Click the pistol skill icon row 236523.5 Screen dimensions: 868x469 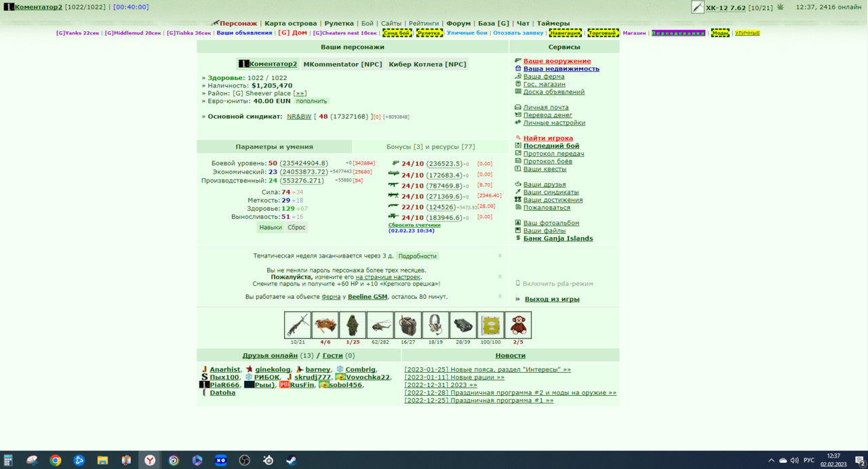point(395,163)
